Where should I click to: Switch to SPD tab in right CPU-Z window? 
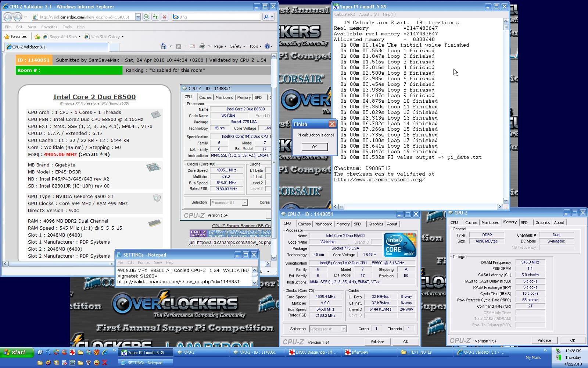coord(524,222)
